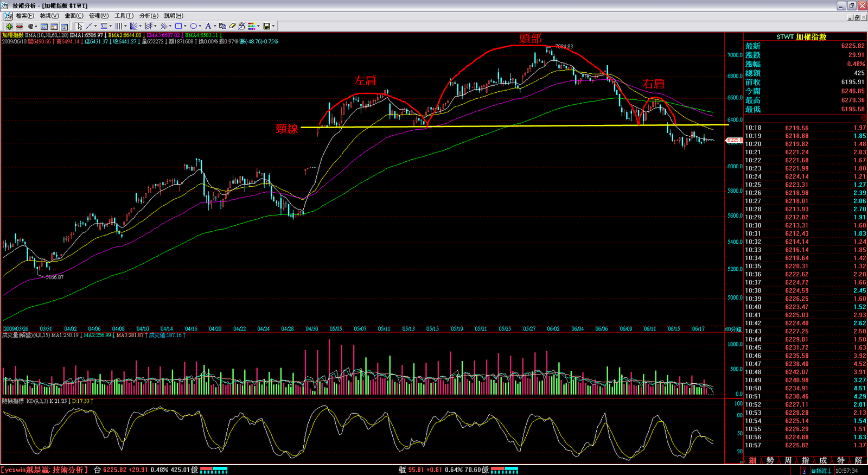Select the vertical cycle lines tool
Viewport: 868px width, 475px height.
coord(118,26)
